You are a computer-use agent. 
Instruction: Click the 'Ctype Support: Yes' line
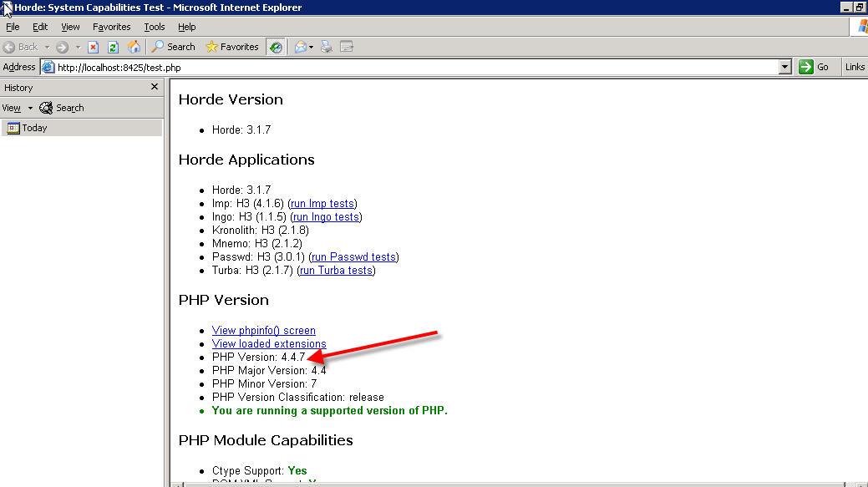(x=259, y=470)
